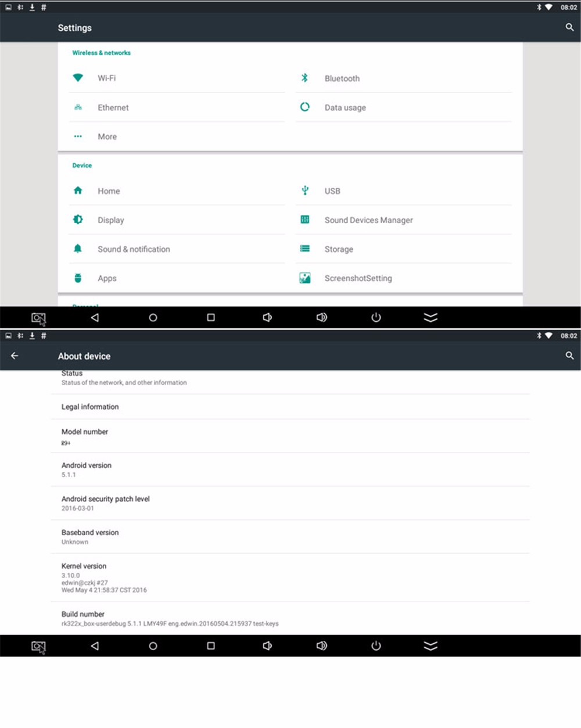Open the Data usage settings entry
This screenshot has width=581, height=728.
[345, 107]
